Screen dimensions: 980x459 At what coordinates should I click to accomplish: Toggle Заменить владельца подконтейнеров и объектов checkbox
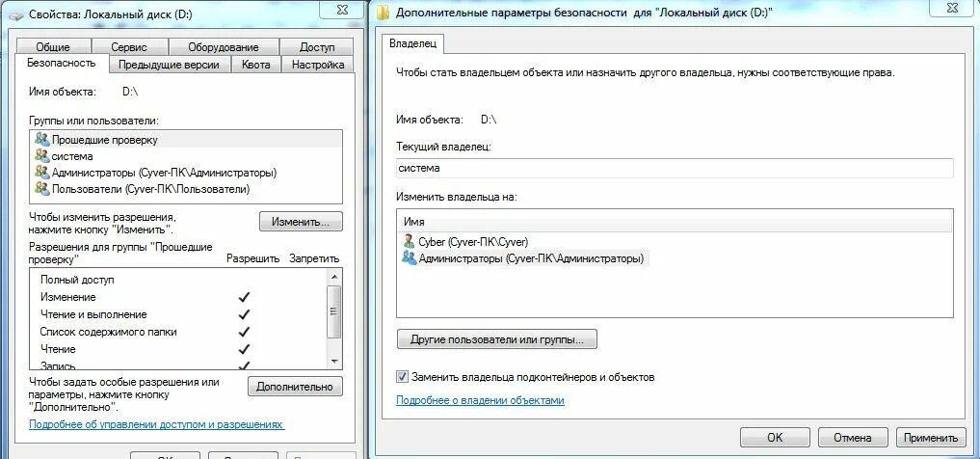coord(402,377)
